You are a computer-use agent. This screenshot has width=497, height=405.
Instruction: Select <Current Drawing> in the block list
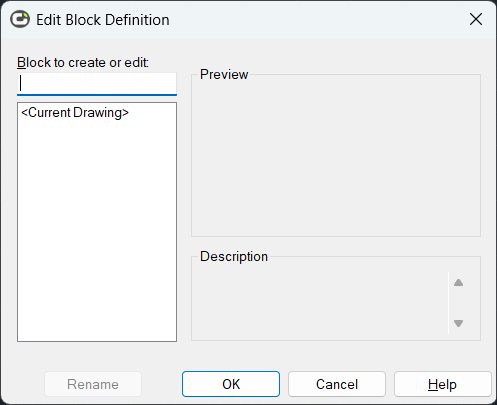click(x=75, y=113)
